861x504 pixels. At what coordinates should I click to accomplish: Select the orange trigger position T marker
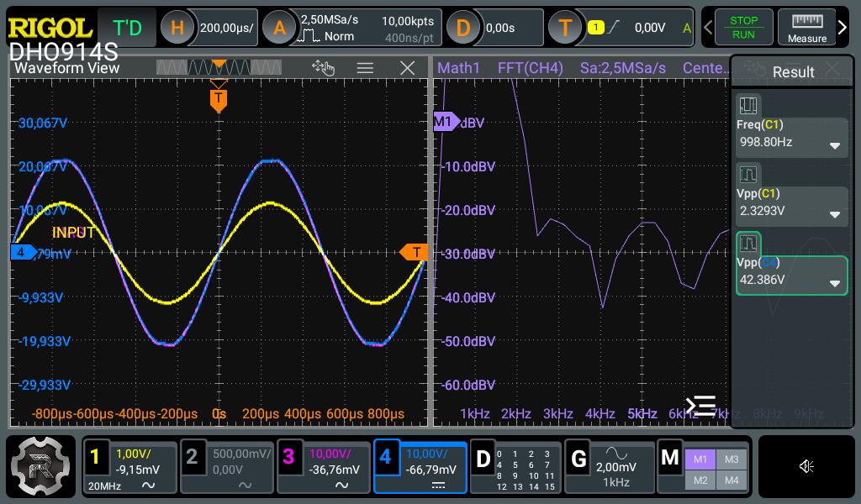click(x=219, y=99)
